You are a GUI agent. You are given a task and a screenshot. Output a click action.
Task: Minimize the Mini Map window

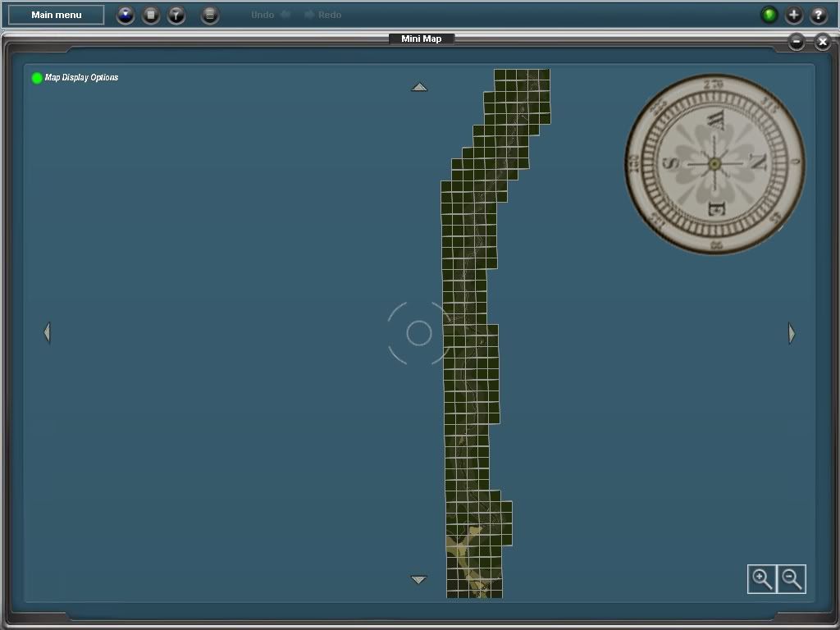[797, 41]
